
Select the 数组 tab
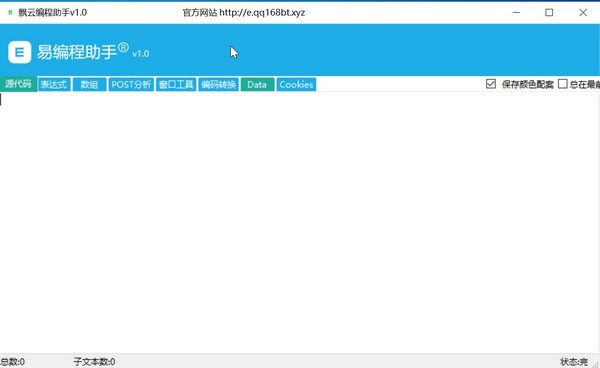(90, 85)
